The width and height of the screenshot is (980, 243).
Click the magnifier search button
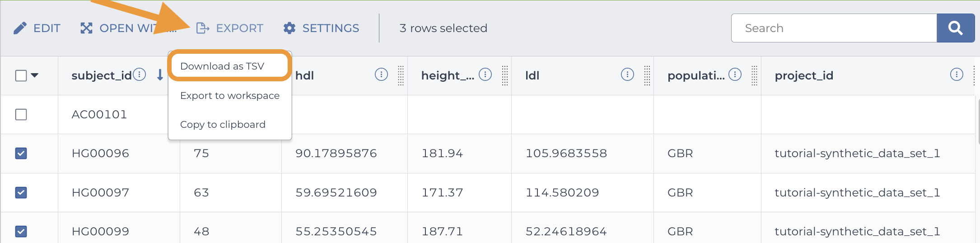pyautogui.click(x=956, y=28)
